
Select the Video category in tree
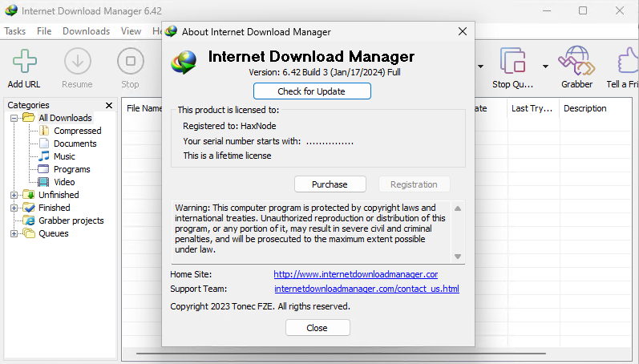click(64, 182)
